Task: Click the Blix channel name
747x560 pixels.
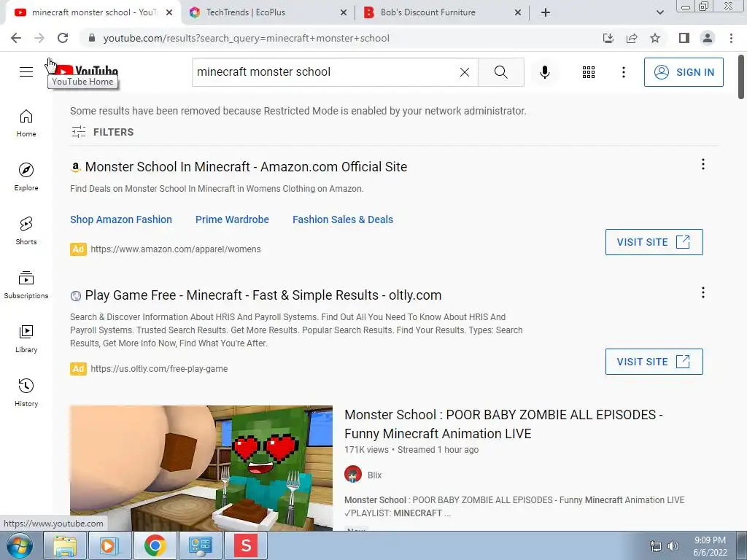Action: [x=374, y=475]
